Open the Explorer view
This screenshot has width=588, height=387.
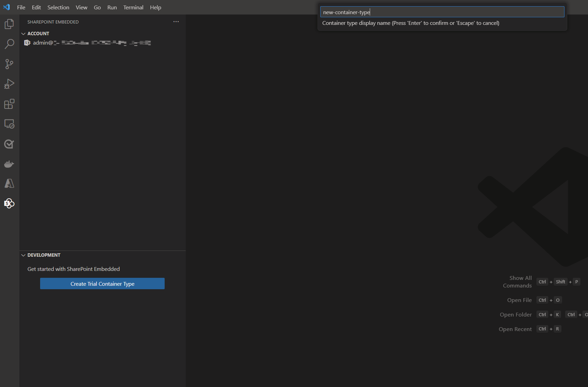pos(9,24)
